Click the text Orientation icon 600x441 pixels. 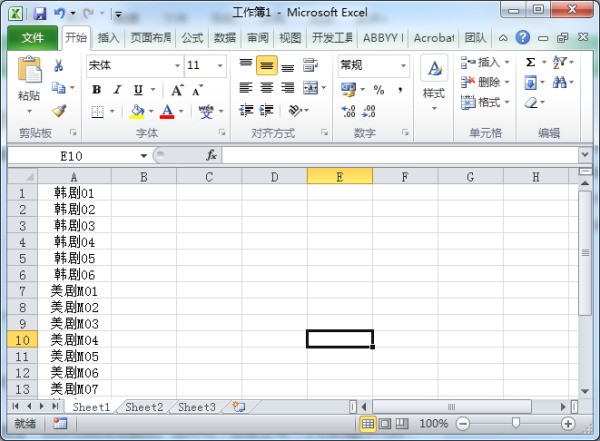pos(295,110)
